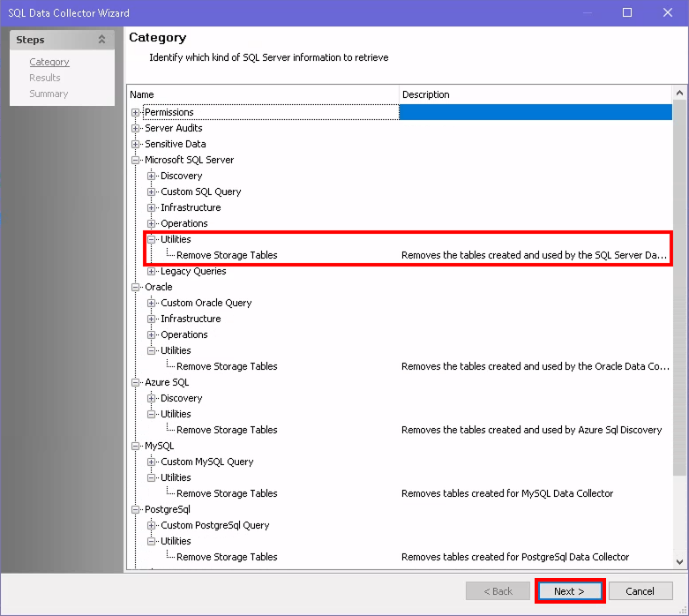The width and height of the screenshot is (689, 616).
Task: Expand the Custom Oracle Query node
Action: pyautogui.click(x=151, y=303)
